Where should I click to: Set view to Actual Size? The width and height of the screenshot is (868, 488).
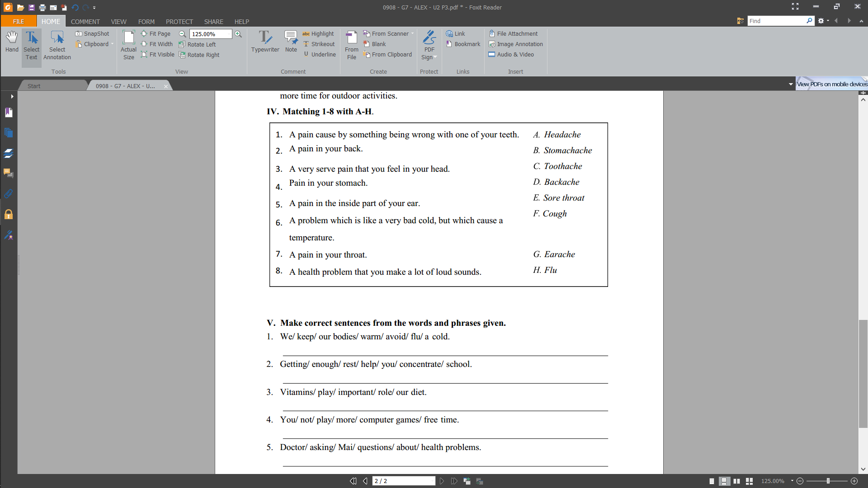[128, 45]
